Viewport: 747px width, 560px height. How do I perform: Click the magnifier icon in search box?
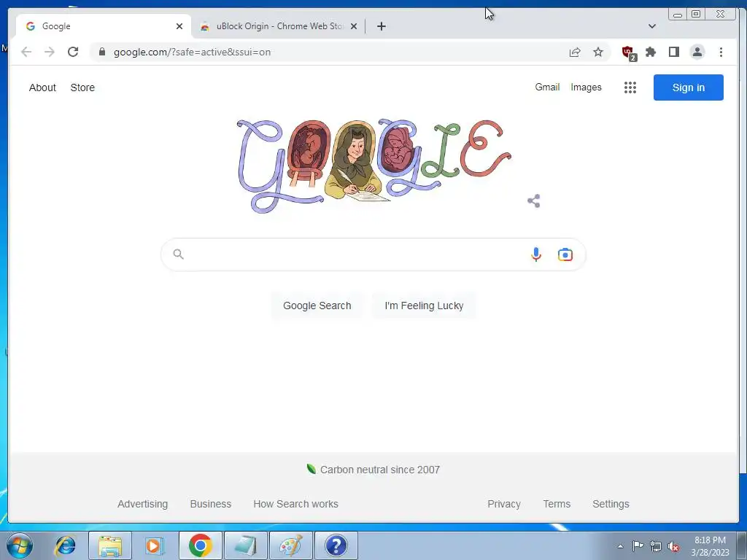178,254
